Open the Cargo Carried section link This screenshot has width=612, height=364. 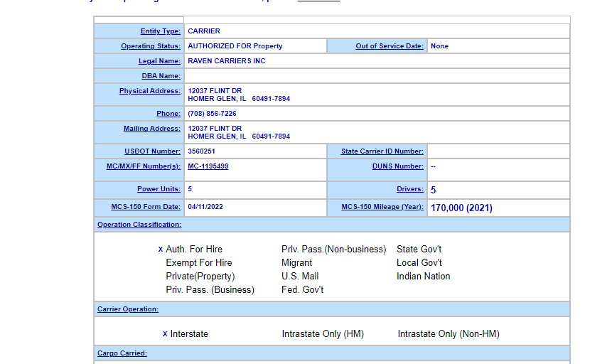[122, 353]
